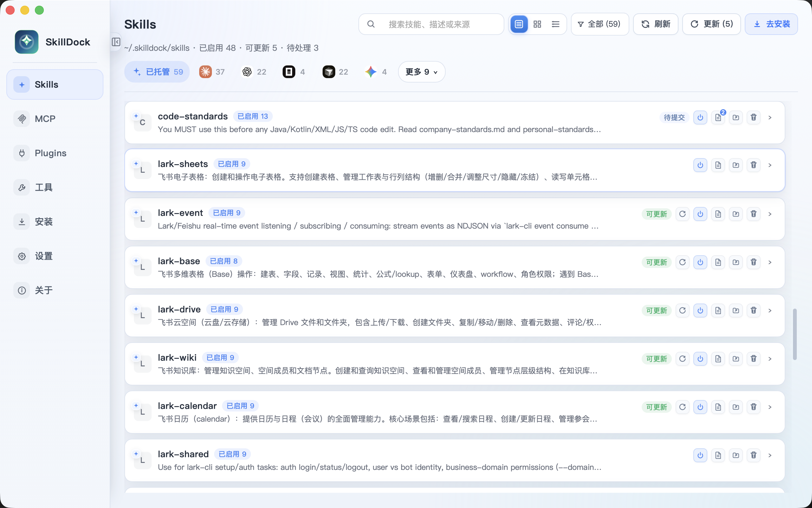Image resolution: width=812 pixels, height=508 pixels.
Task: Toggle power for code-standards skill
Action: point(700,117)
